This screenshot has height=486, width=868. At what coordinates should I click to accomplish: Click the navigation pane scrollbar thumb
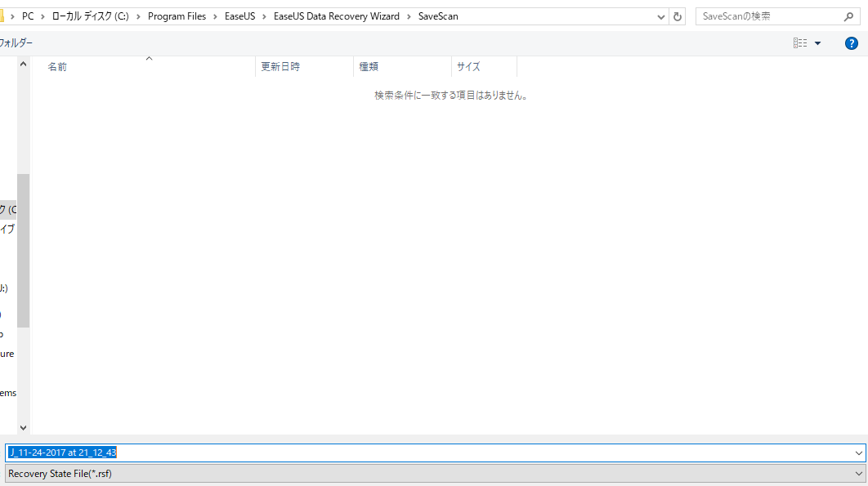click(23, 249)
